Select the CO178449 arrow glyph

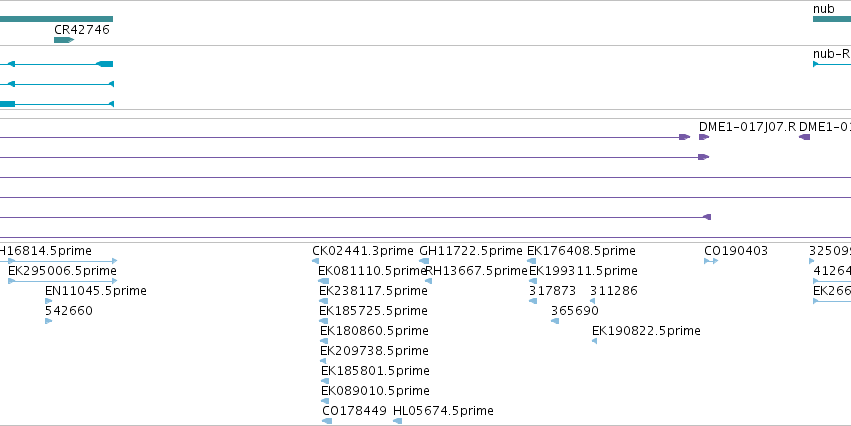327,421
